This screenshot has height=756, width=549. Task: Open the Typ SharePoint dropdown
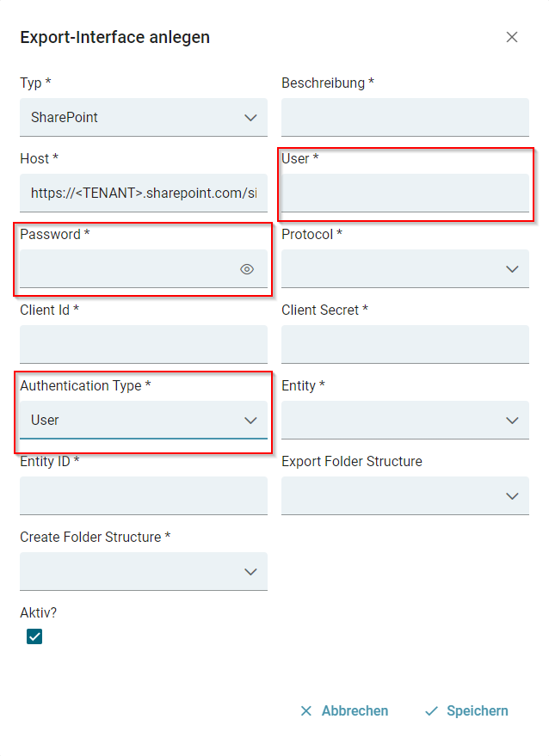pos(144,118)
